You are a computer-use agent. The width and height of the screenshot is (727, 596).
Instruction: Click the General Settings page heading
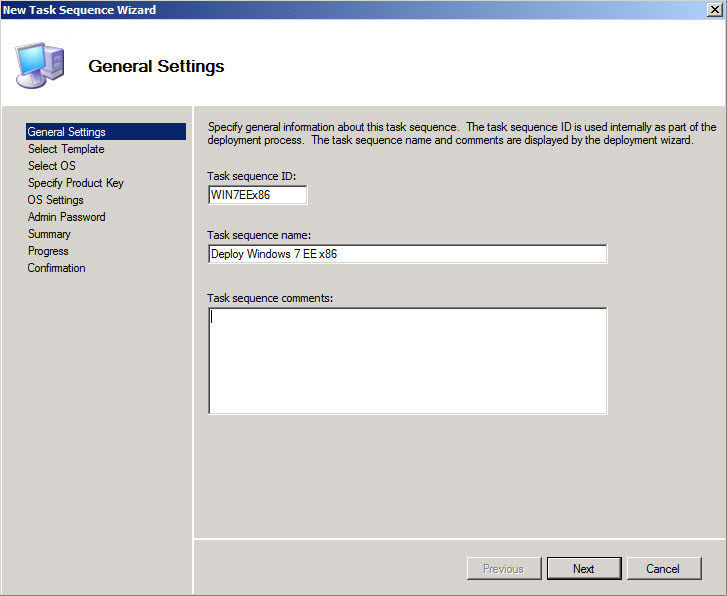point(156,66)
